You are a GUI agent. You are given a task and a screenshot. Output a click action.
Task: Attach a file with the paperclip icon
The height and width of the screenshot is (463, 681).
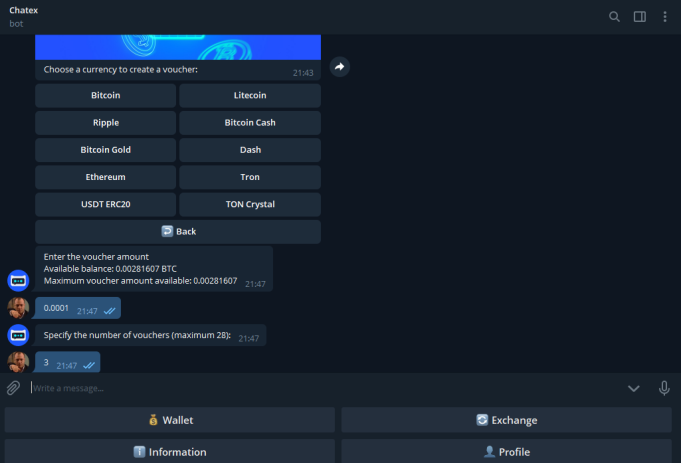coord(13,388)
